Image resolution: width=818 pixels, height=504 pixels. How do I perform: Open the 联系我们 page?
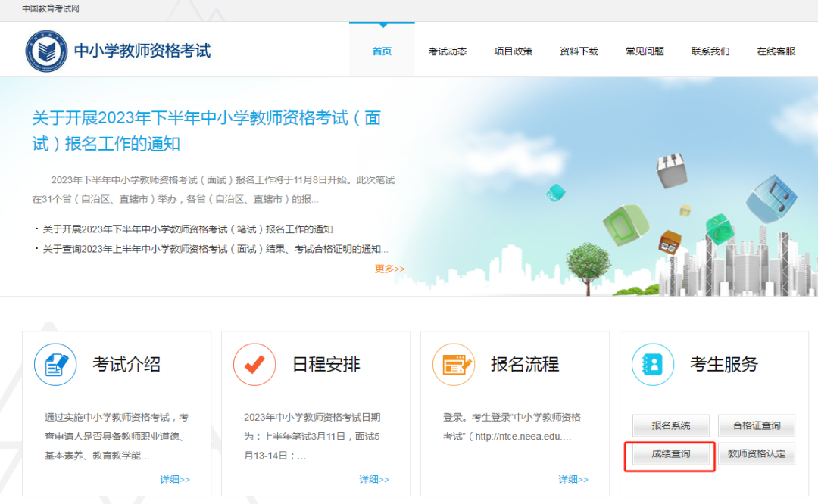(x=710, y=51)
